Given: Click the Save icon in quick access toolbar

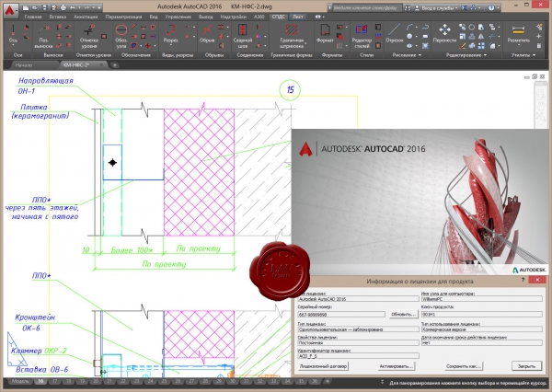Looking at the screenshot, I should pyautogui.click(x=44, y=7).
